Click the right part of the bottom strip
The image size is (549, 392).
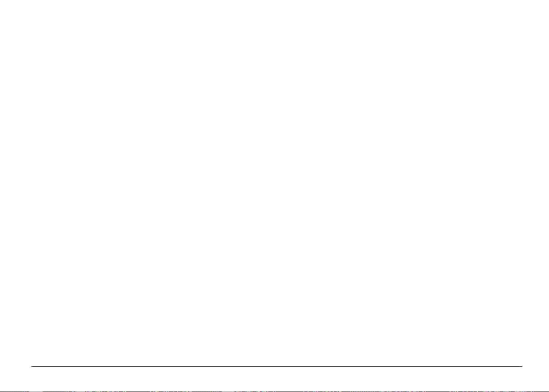click(x=479, y=391)
